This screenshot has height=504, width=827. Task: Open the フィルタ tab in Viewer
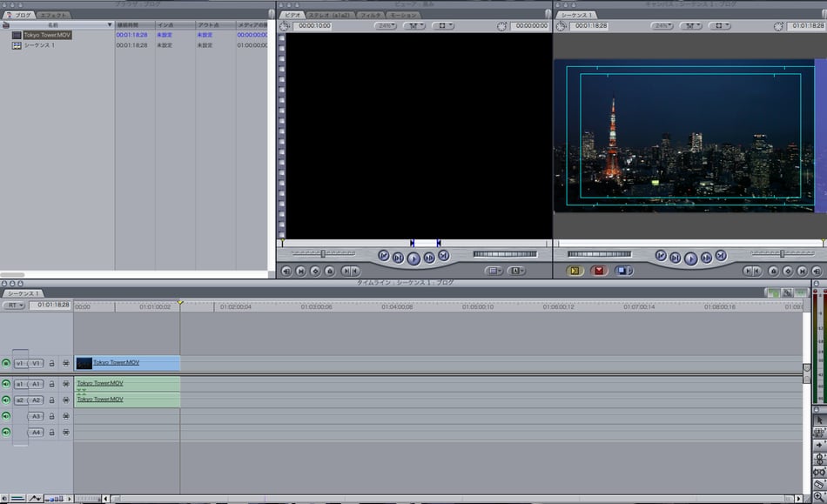(369, 16)
